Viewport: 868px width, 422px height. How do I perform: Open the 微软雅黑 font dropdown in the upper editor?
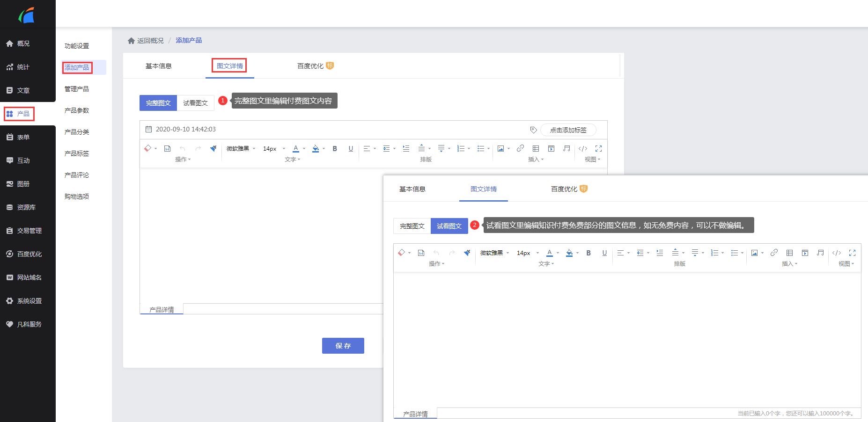241,148
